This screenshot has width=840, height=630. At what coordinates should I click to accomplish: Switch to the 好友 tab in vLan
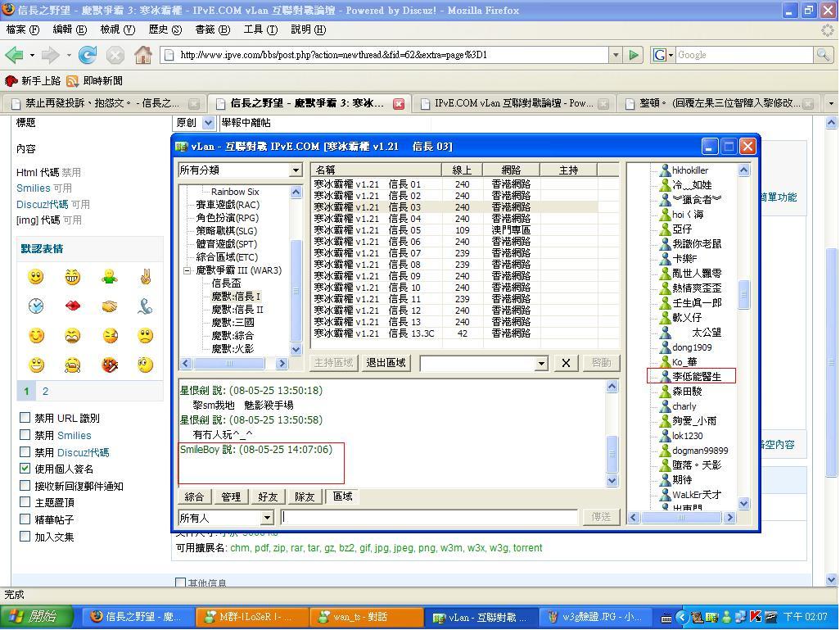[268, 496]
